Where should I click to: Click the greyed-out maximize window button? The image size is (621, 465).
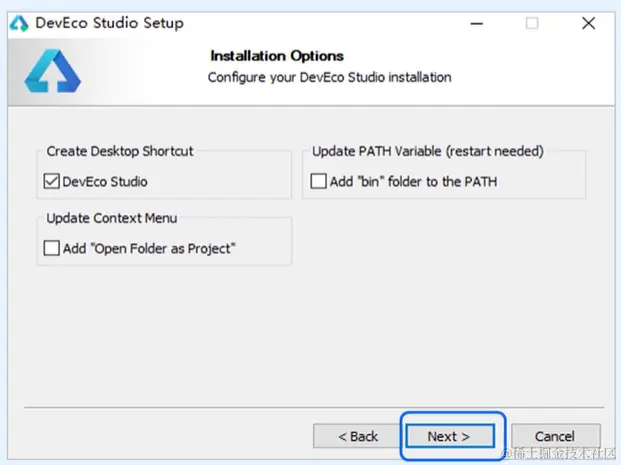[x=532, y=23]
